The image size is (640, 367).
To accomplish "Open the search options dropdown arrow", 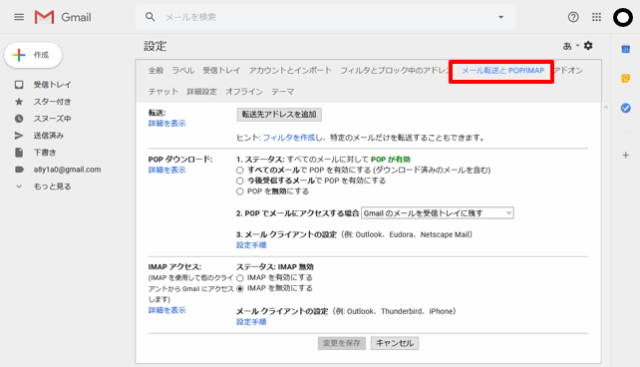I will 501,17.
